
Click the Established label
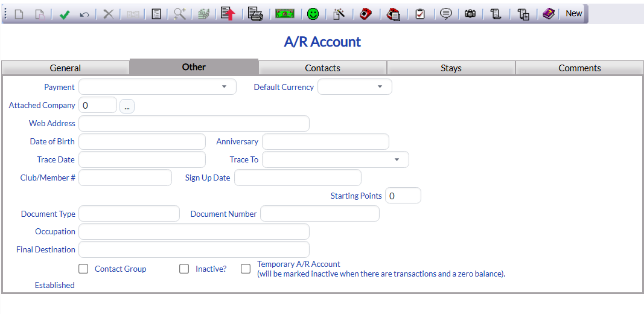click(55, 285)
